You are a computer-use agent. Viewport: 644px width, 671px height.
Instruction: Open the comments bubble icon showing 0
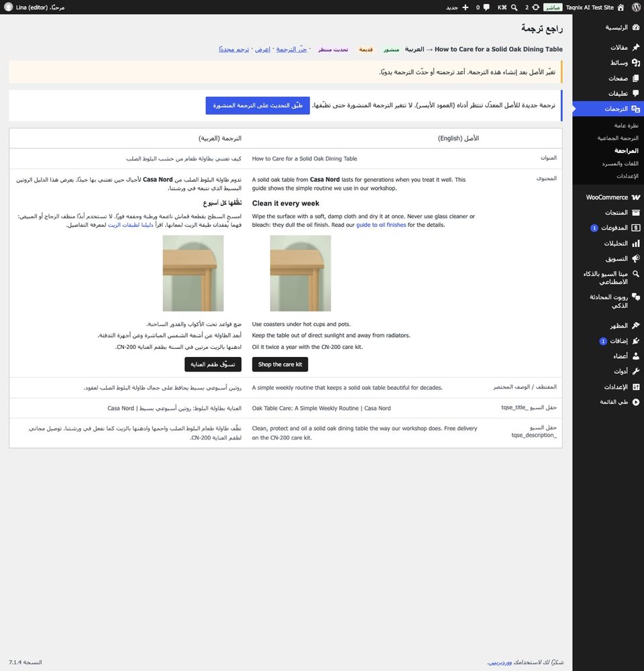tap(486, 7)
